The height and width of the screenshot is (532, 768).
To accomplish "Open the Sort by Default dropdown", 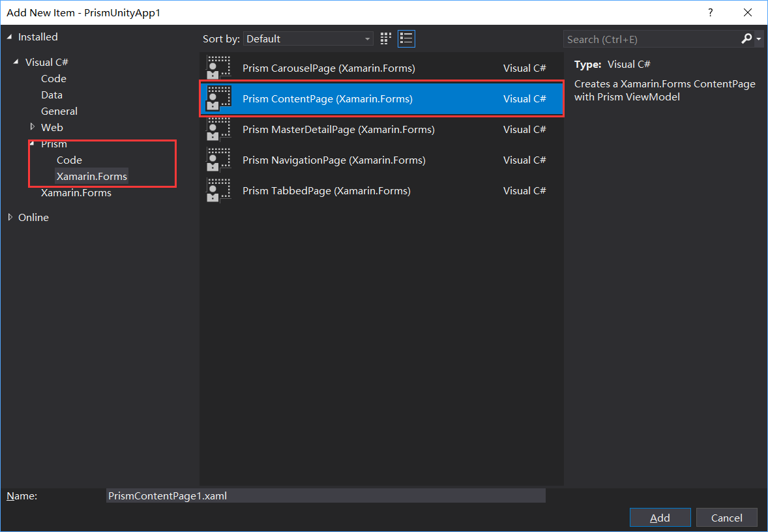I will coord(308,38).
